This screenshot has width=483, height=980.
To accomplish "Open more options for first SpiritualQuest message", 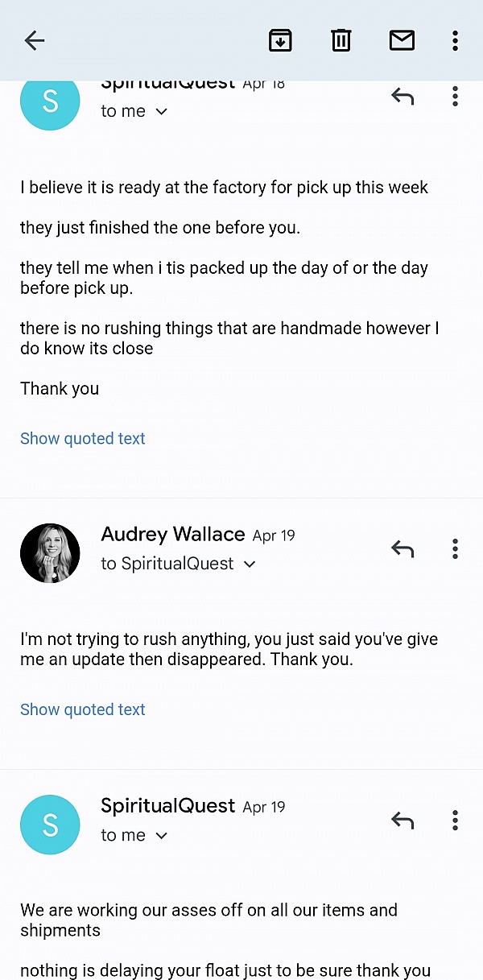I will point(455,97).
